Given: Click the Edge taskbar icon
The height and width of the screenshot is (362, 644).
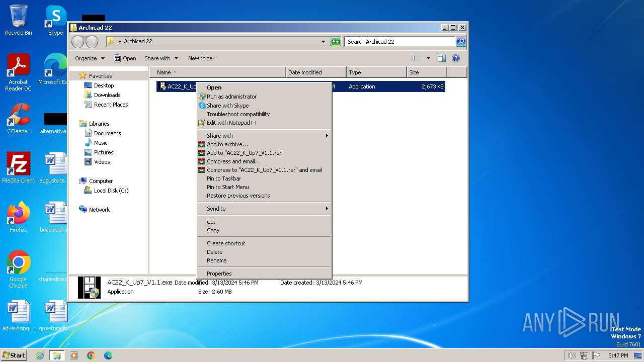Looking at the screenshot, I should tap(108, 355).
